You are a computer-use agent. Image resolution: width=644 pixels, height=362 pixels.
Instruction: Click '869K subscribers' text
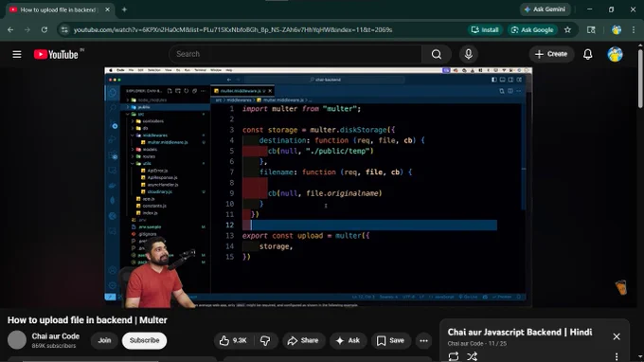pos(54,346)
